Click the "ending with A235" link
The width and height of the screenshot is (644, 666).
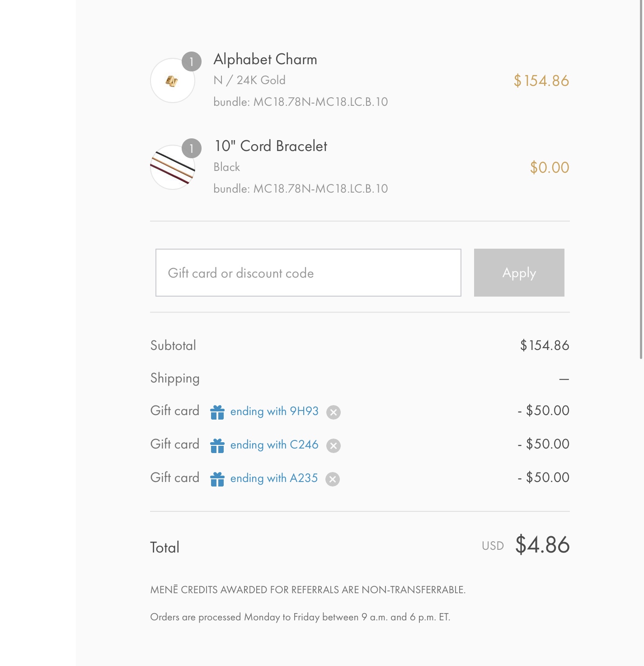274,478
